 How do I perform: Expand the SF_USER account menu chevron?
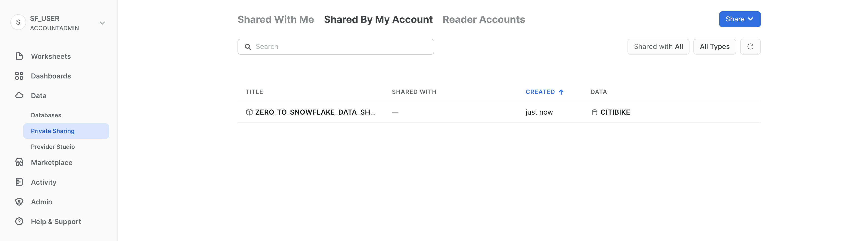coord(103,23)
